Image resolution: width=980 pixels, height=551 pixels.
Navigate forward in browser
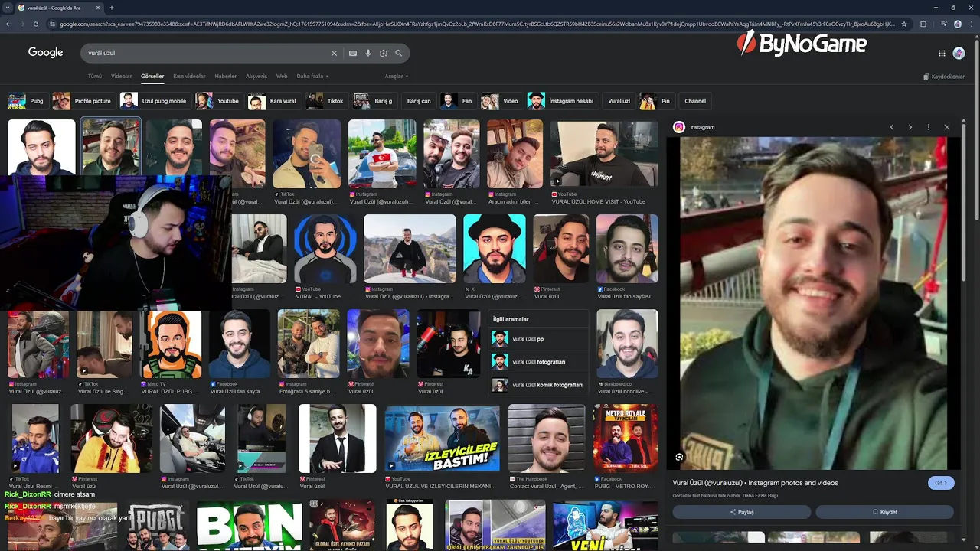(x=22, y=24)
